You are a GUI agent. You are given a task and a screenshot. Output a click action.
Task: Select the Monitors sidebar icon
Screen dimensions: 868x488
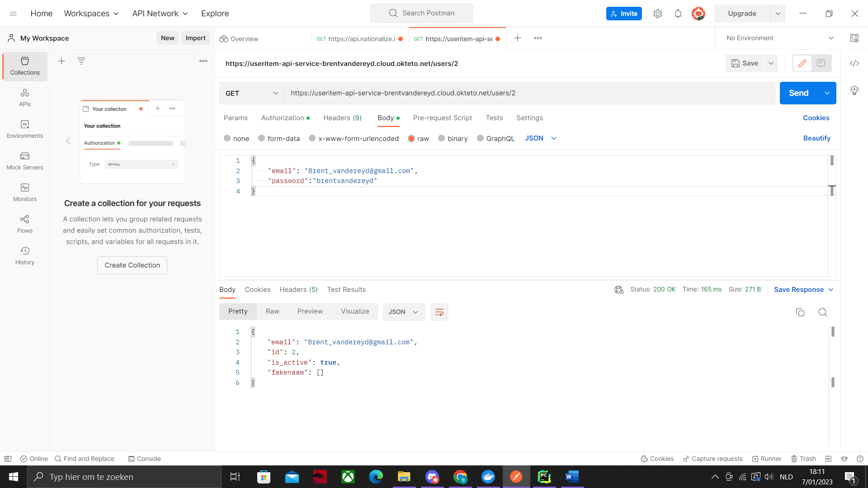click(25, 192)
